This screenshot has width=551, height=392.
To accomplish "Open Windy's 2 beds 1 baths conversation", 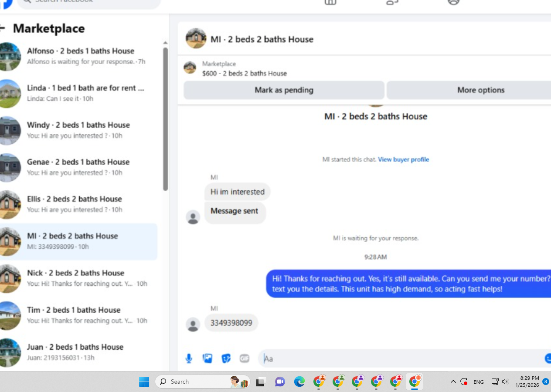I will tap(78, 130).
